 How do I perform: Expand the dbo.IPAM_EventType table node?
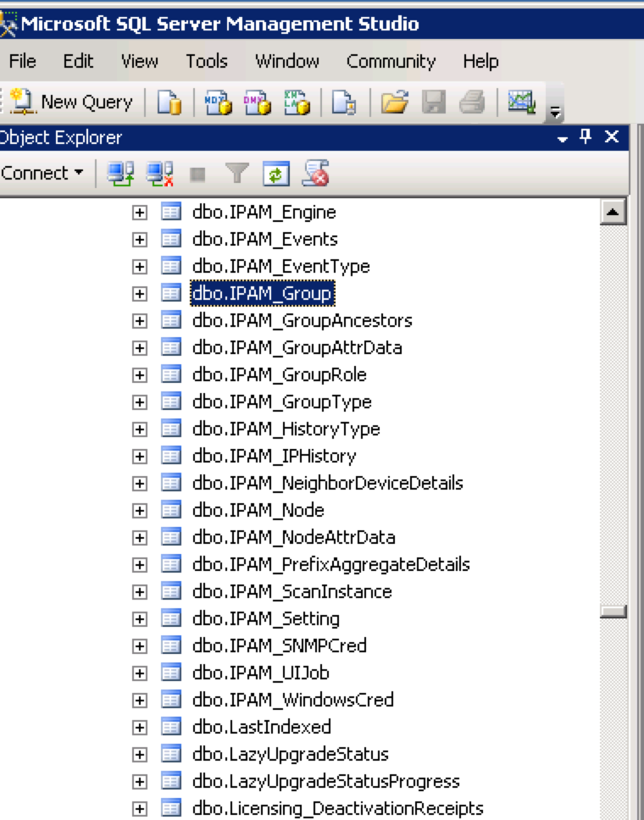click(139, 267)
